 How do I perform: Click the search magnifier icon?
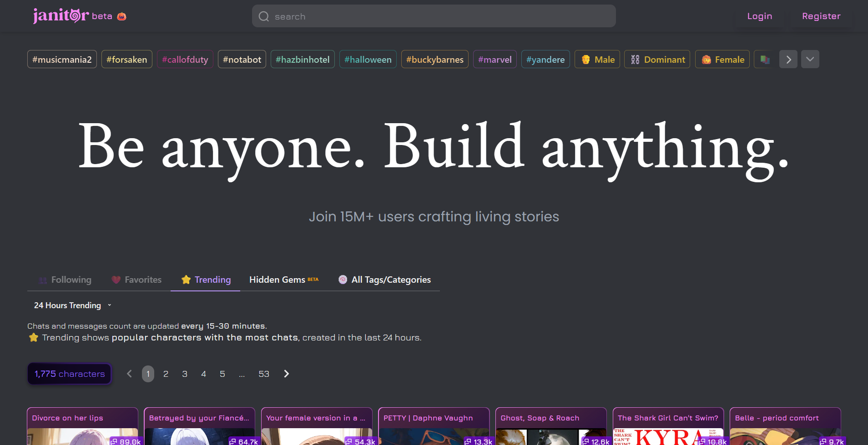coord(264,16)
